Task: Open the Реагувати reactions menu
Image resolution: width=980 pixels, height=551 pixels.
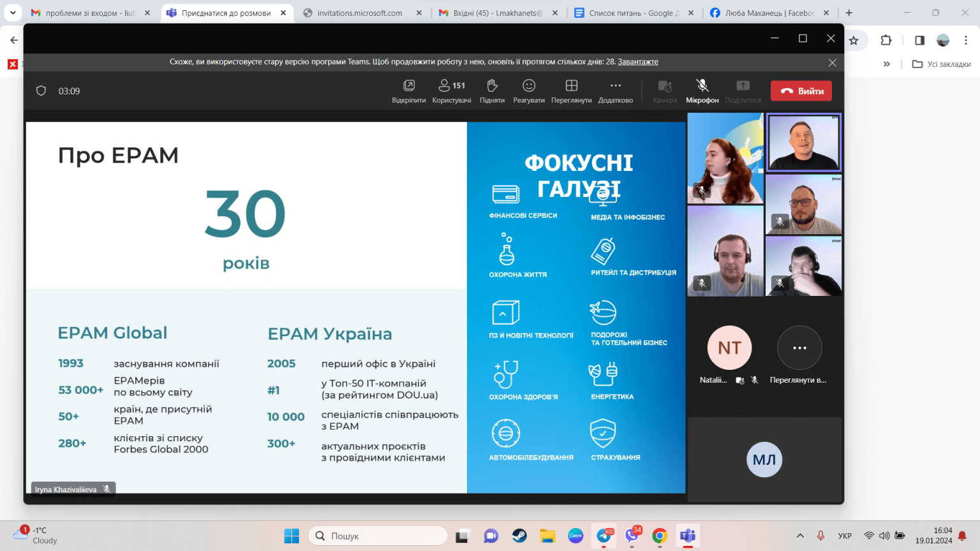Action: click(529, 91)
